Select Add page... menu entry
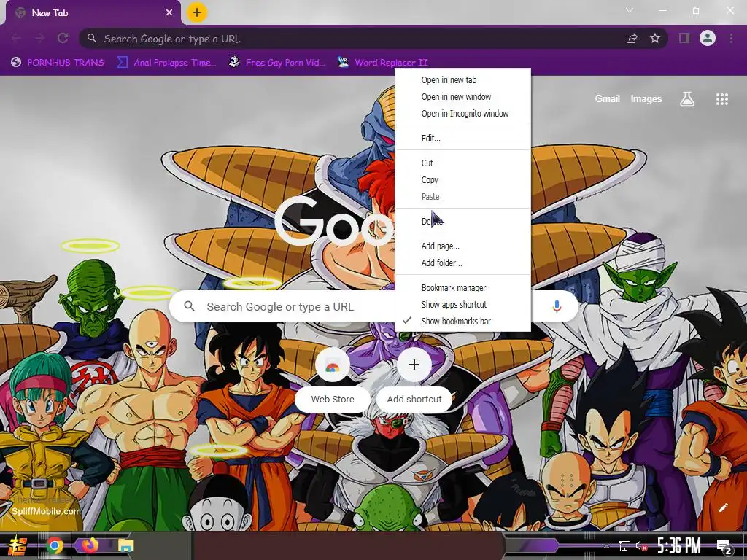Image resolution: width=747 pixels, height=560 pixels. click(462, 246)
